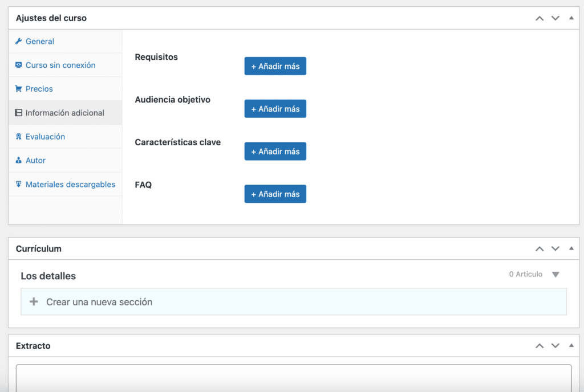Select the person icon next to Autor

click(x=19, y=160)
